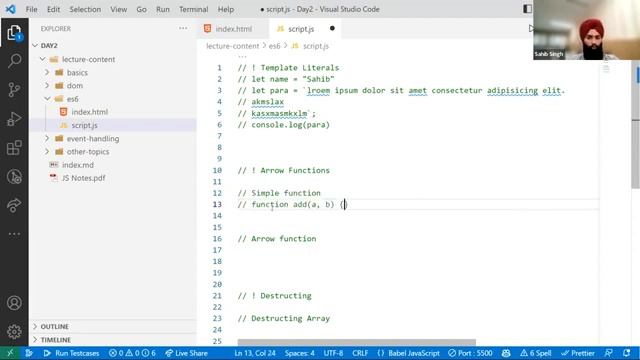Click es6 breadcrumb segment
This screenshot has width=640, height=360.
(274, 46)
